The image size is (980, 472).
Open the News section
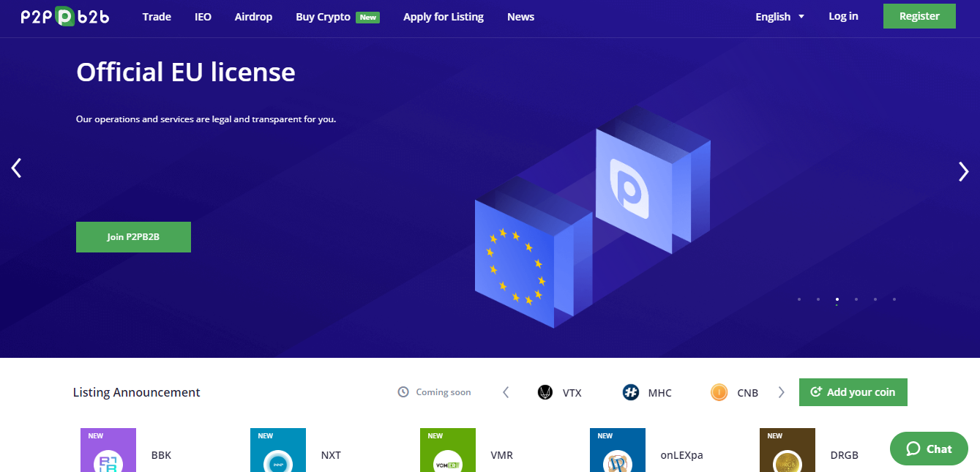tap(520, 17)
